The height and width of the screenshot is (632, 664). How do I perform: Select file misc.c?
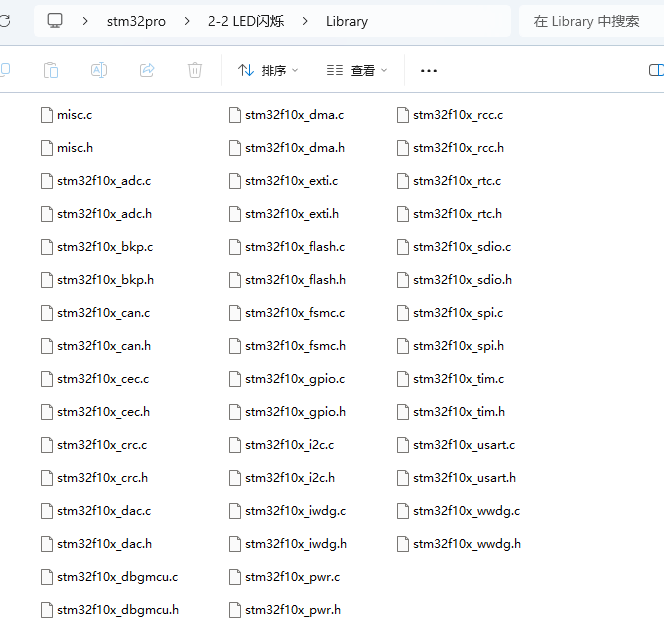(x=66, y=115)
